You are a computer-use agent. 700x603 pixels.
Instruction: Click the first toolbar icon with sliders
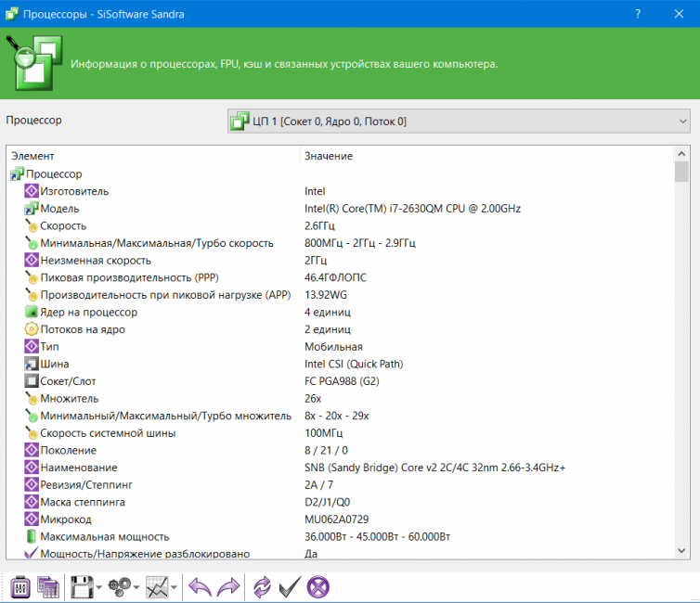pos(19,587)
